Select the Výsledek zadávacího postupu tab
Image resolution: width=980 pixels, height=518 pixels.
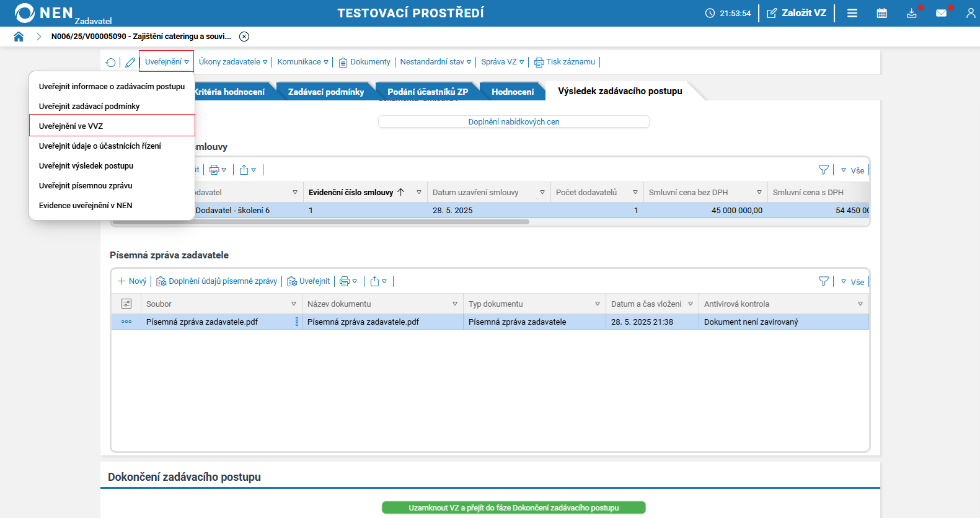[620, 91]
